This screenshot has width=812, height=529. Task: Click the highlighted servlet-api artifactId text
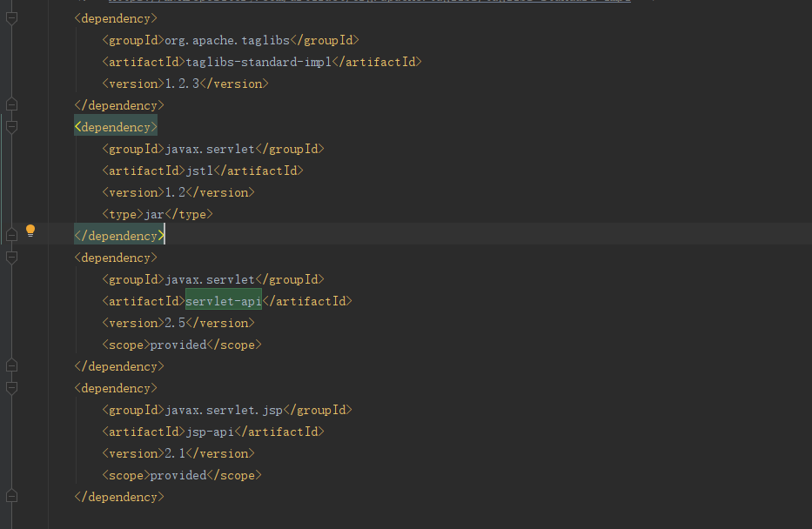[x=223, y=300]
